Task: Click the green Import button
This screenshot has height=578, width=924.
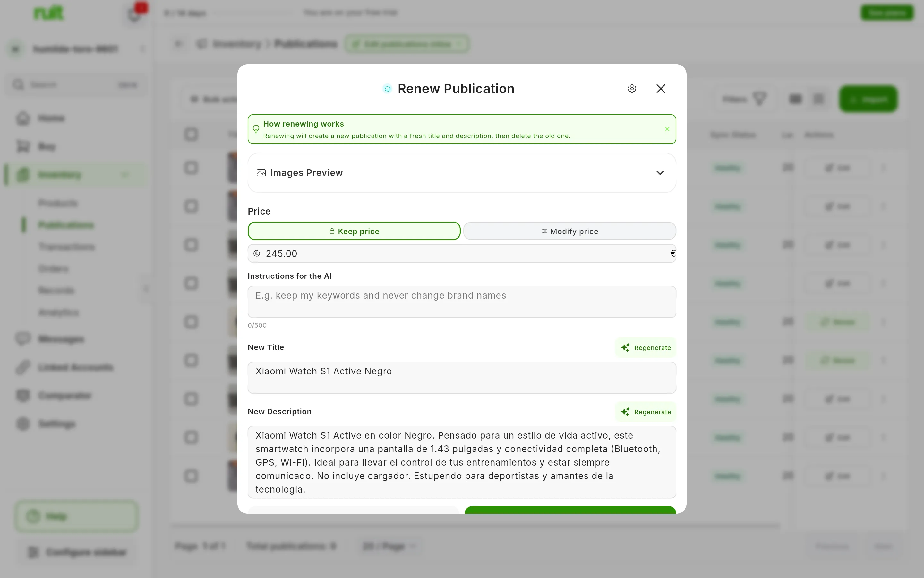Action: tap(868, 99)
